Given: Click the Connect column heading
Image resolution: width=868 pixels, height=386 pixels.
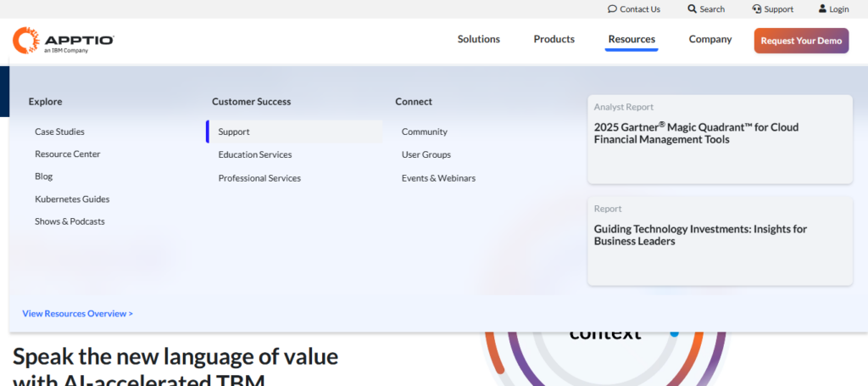Looking at the screenshot, I should (x=414, y=102).
